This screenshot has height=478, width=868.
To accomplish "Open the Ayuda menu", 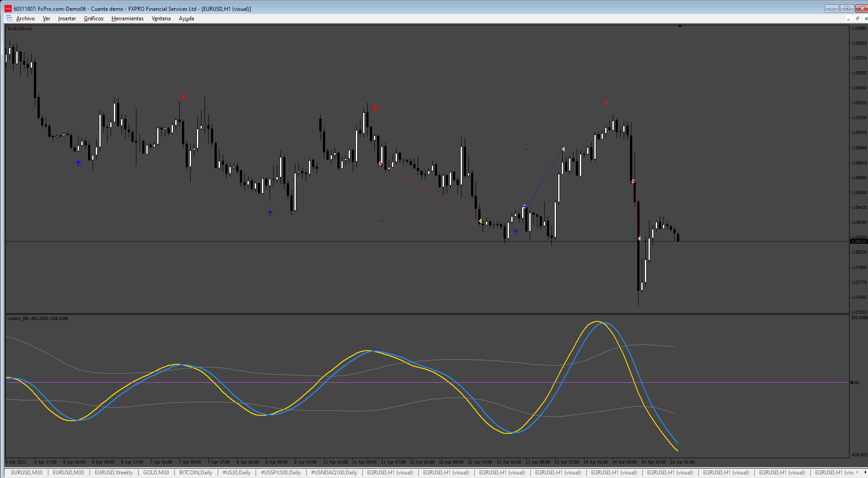I will (187, 19).
